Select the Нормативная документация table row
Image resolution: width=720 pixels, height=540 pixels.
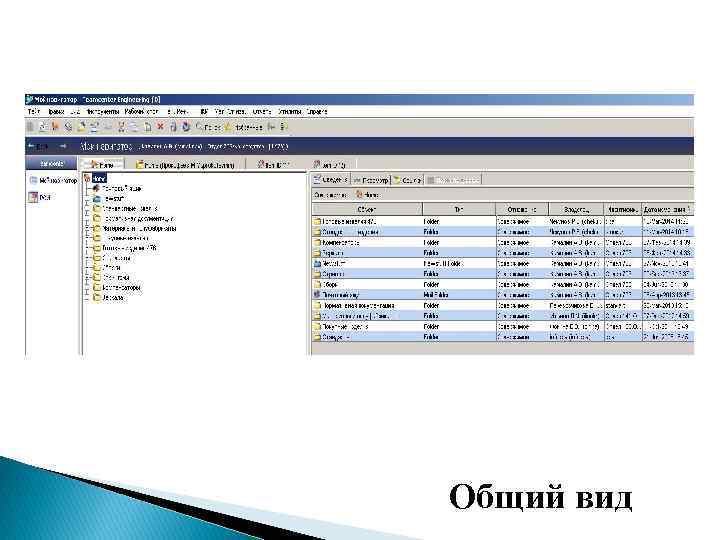click(503, 305)
